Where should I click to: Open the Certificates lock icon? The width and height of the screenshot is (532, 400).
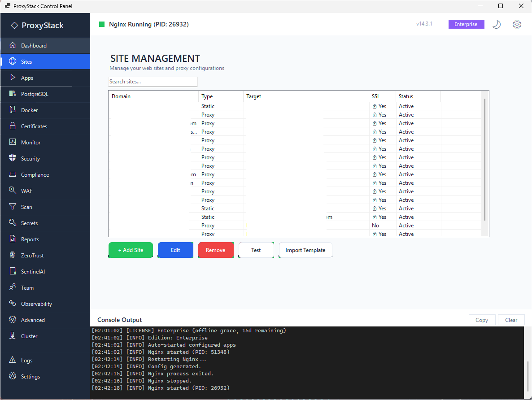tap(13, 126)
